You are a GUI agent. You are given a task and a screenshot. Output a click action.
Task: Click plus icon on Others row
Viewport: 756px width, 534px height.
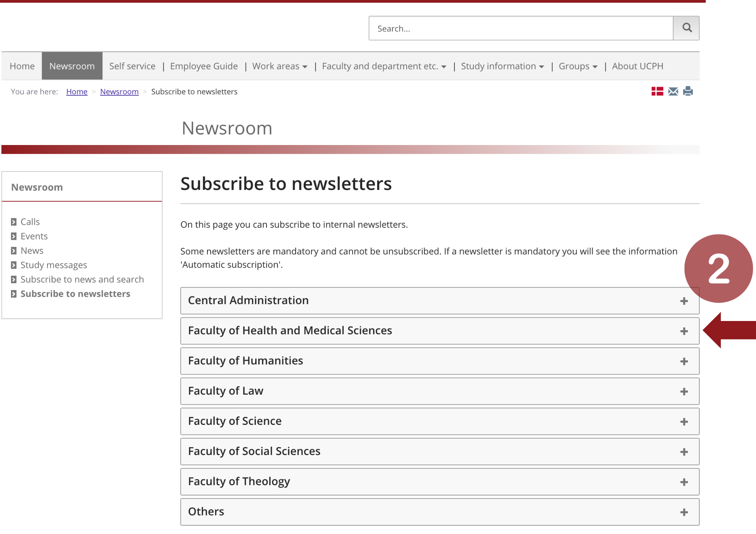(x=684, y=512)
